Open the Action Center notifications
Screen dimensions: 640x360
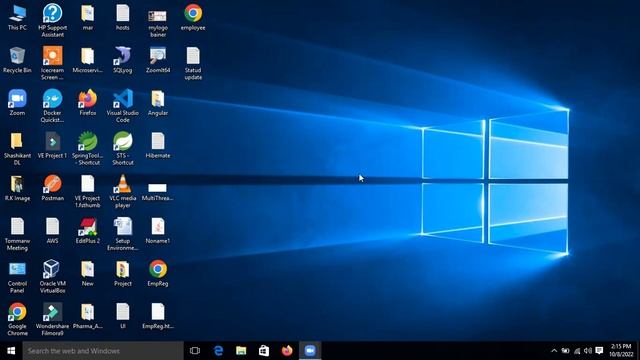pyautogui.click(x=599, y=351)
